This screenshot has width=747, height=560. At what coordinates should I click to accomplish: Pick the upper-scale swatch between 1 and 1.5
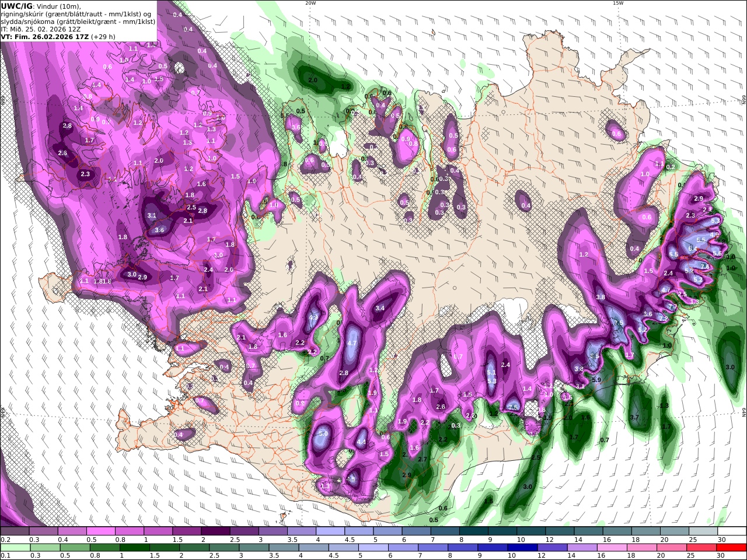(158, 531)
